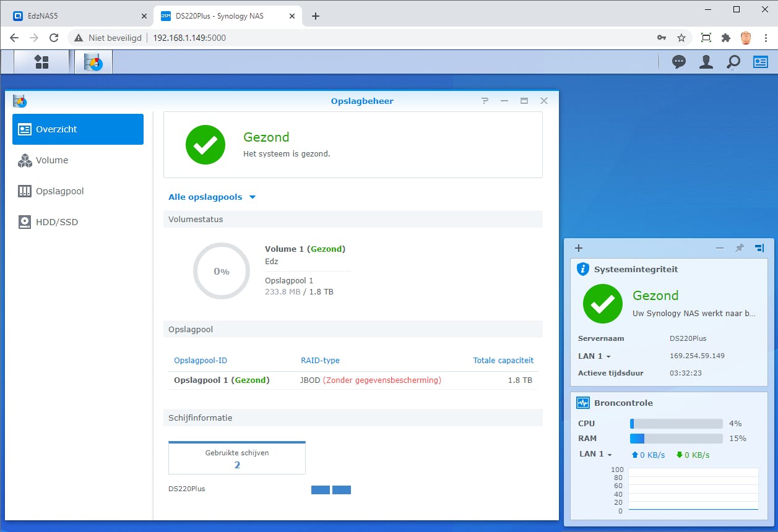The height and width of the screenshot is (532, 778).
Task: Click the 0% volume usage ring
Action: (221, 271)
